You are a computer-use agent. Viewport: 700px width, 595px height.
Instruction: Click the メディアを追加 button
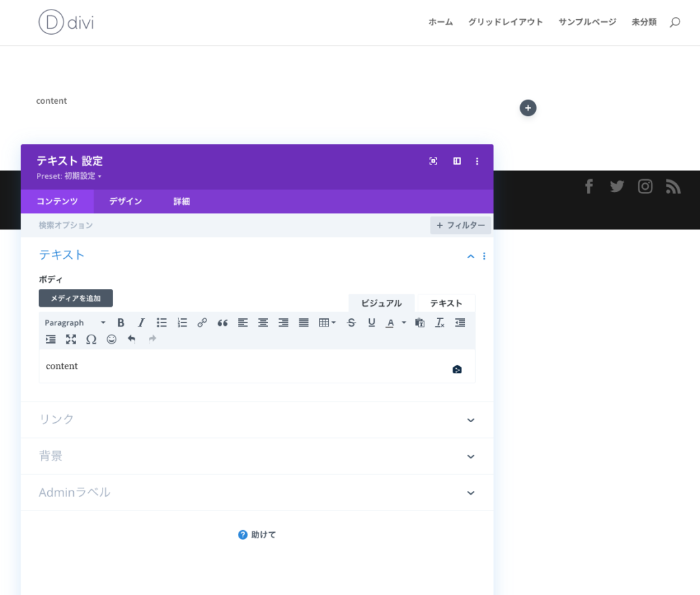click(76, 298)
